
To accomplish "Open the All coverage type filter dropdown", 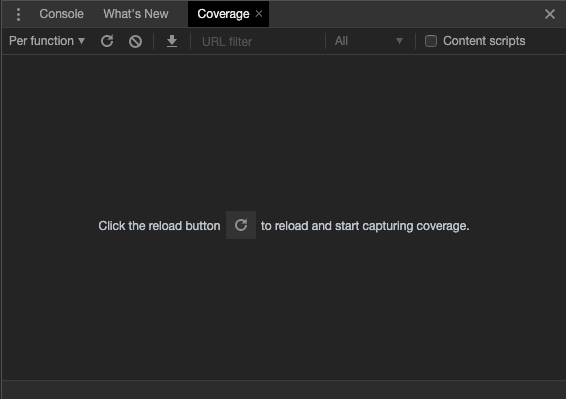I will point(369,41).
